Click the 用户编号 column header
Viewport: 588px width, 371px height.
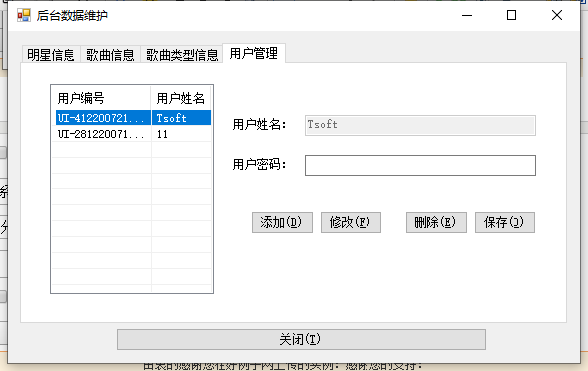pos(101,98)
